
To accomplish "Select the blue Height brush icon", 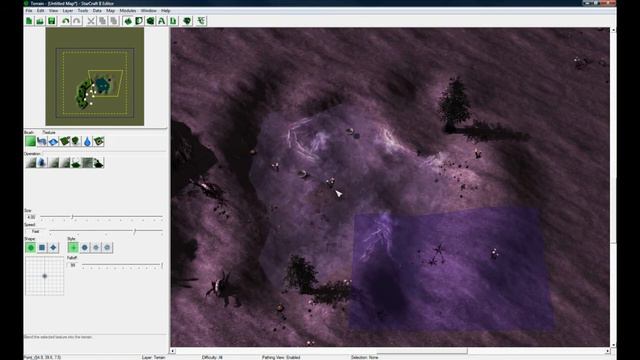I will tap(42, 141).
